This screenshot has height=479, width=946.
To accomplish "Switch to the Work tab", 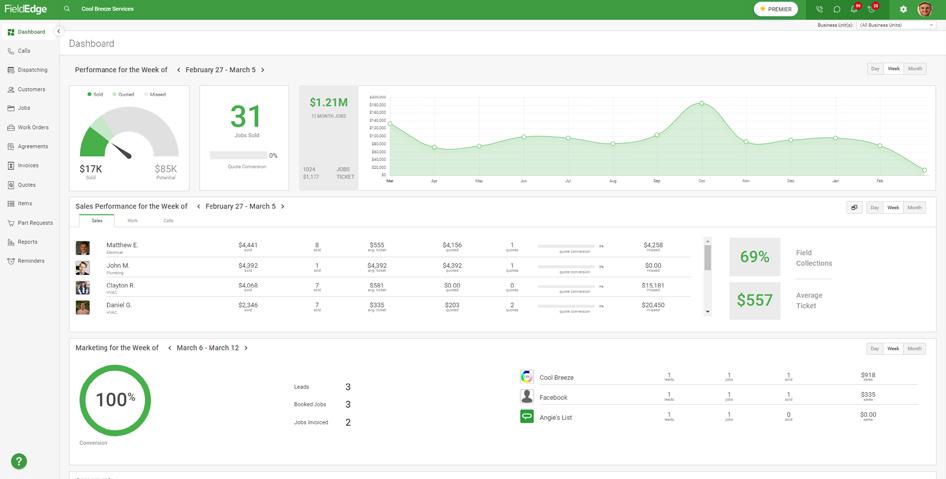I will 132,221.
